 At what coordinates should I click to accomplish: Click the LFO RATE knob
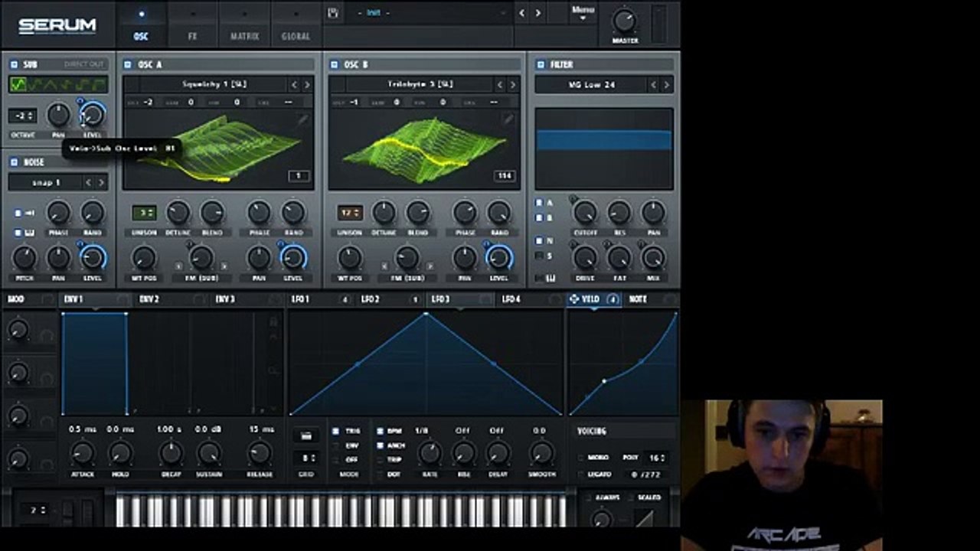[x=429, y=453]
